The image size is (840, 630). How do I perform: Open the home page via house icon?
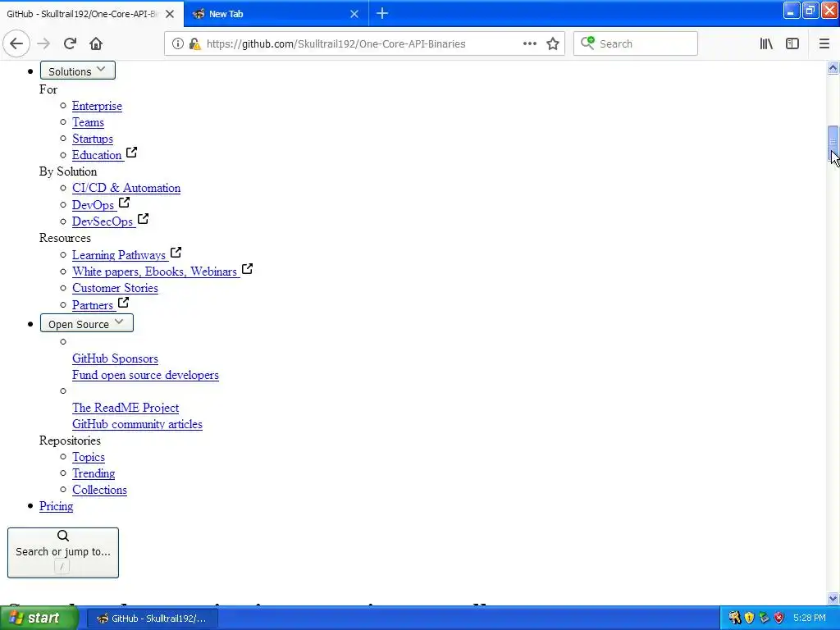click(96, 44)
